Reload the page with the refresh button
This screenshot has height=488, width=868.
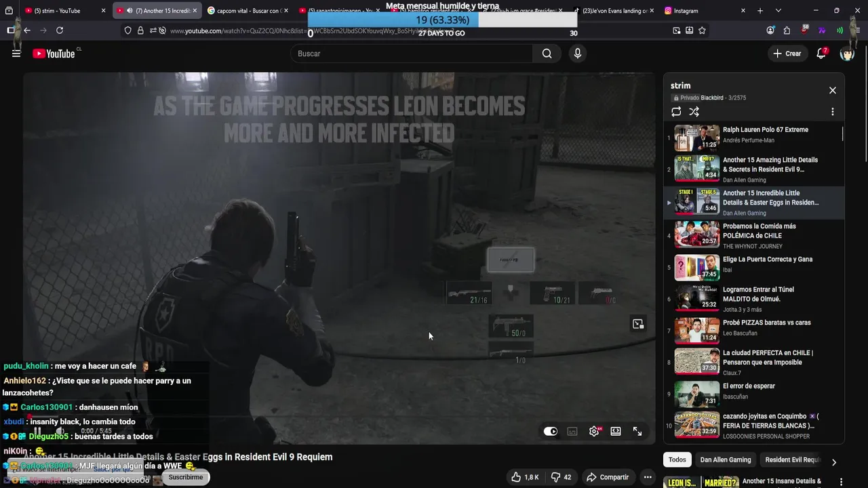coord(60,30)
